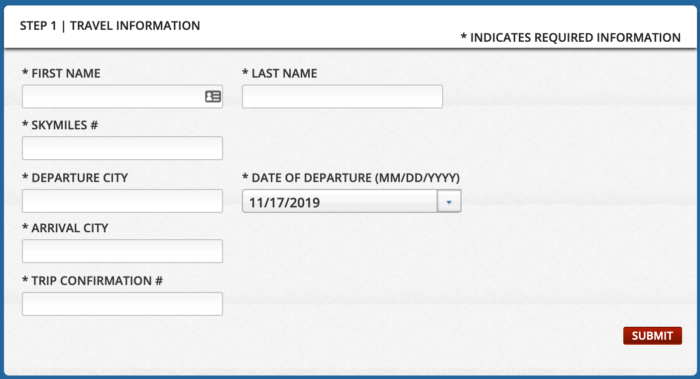
Task: Click the "* LAST NAME" label
Action: tap(280, 73)
